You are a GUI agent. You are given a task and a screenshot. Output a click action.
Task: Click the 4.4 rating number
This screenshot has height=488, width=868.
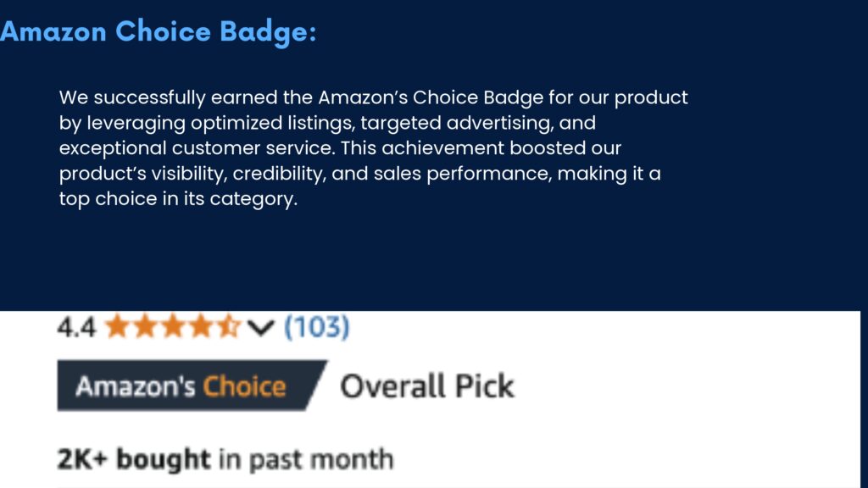(77, 327)
